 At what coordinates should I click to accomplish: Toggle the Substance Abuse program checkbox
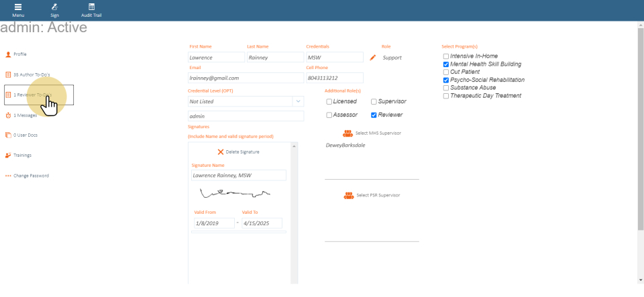click(446, 88)
